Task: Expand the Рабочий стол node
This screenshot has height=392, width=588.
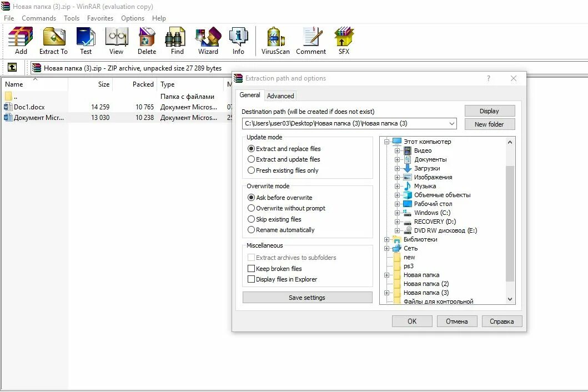Action: click(x=397, y=204)
